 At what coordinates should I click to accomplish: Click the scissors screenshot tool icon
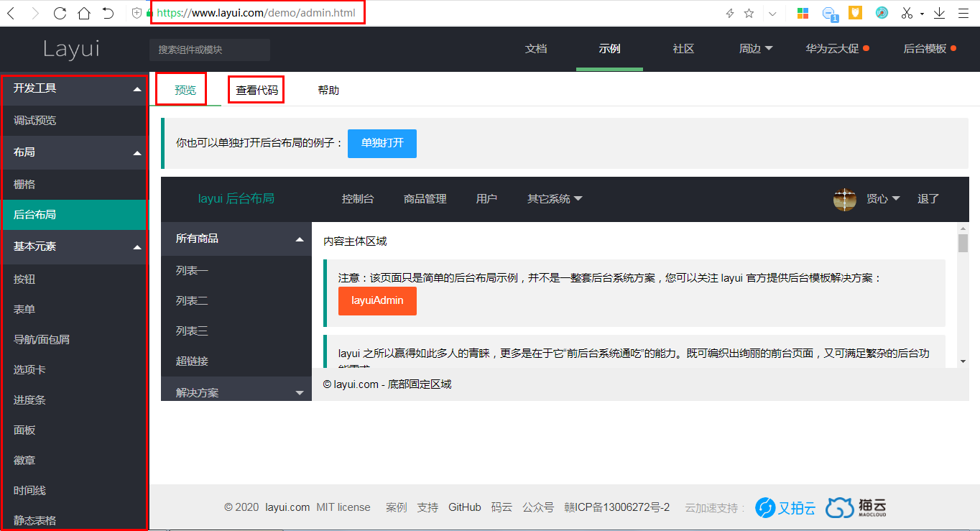(x=907, y=13)
